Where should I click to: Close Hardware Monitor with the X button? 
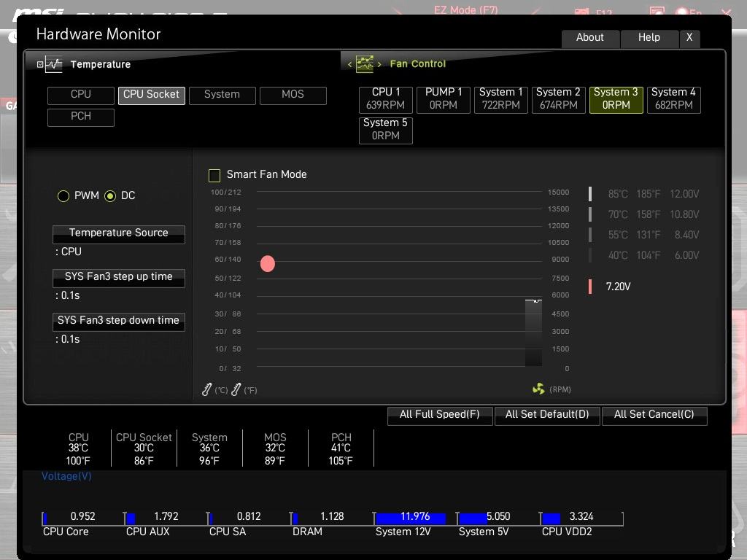(689, 38)
